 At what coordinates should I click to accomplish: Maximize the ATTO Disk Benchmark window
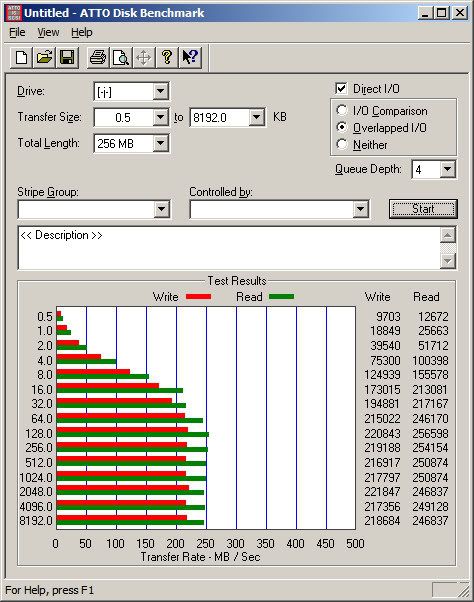[441, 13]
